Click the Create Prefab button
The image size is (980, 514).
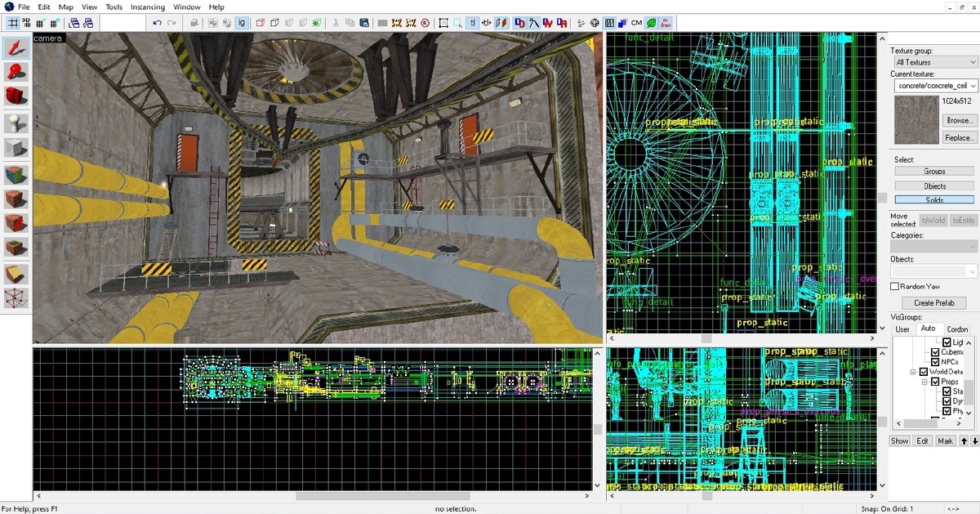[934, 303]
